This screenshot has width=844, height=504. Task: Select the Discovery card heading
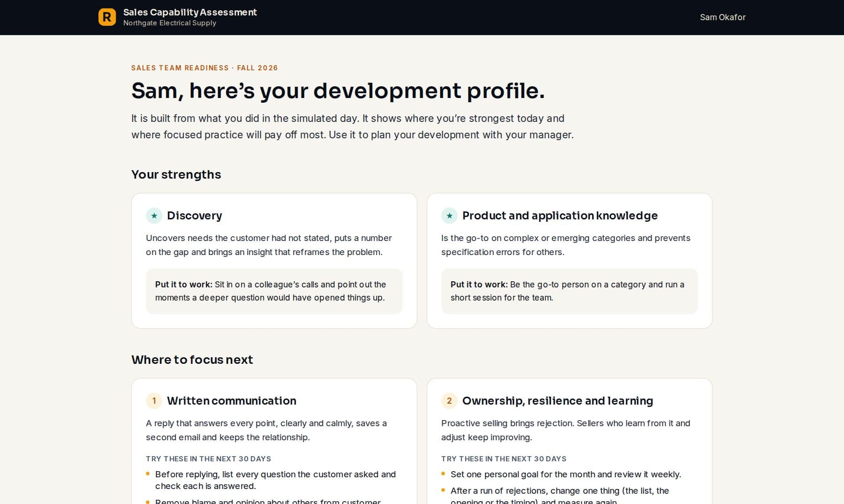pyautogui.click(x=195, y=216)
